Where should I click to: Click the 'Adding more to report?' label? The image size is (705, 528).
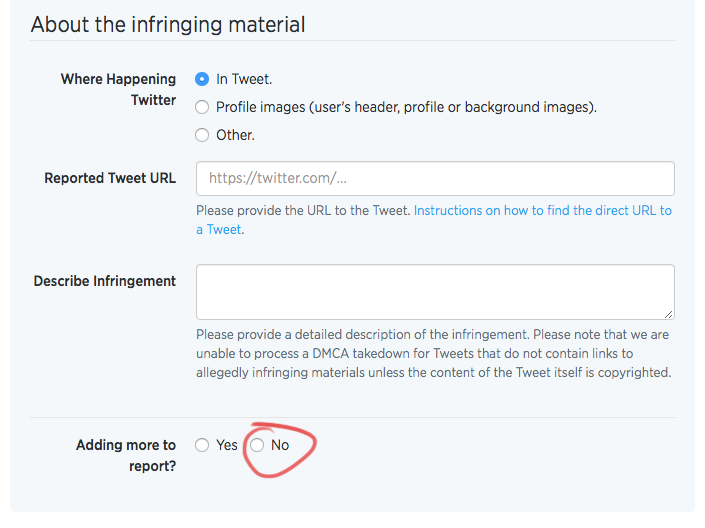pyautogui.click(x=126, y=455)
